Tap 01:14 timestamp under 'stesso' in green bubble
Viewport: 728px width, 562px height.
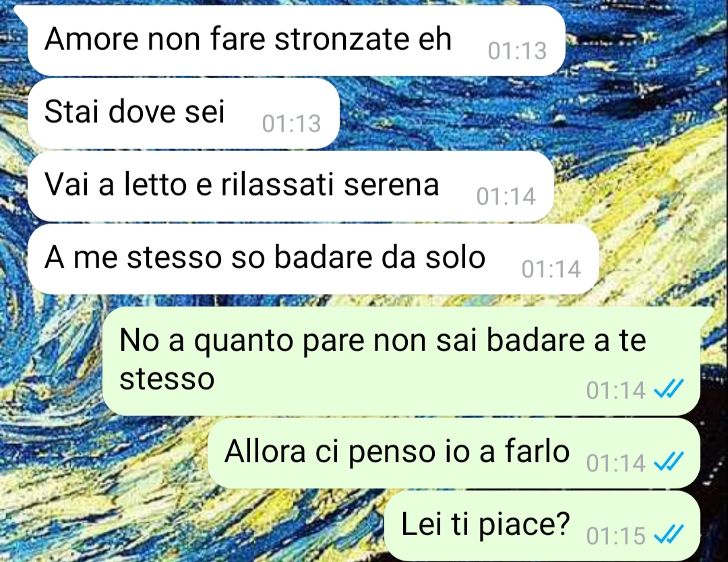[x=615, y=390]
